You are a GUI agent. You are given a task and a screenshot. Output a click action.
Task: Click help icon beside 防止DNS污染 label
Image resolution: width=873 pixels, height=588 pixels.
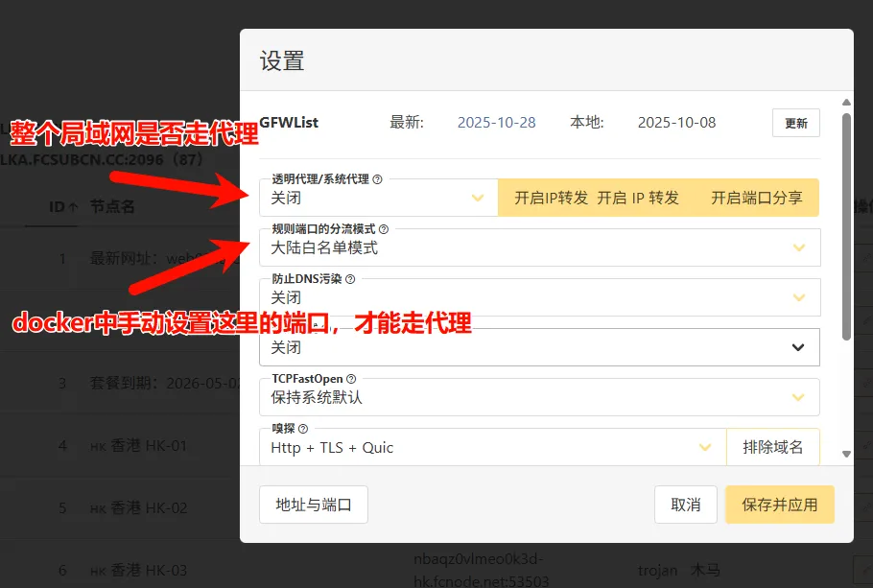(x=350, y=279)
